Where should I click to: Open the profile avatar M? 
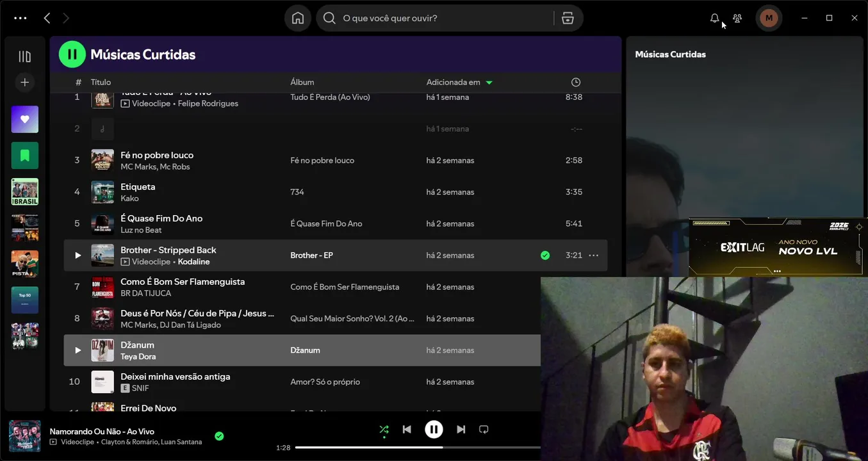click(769, 18)
